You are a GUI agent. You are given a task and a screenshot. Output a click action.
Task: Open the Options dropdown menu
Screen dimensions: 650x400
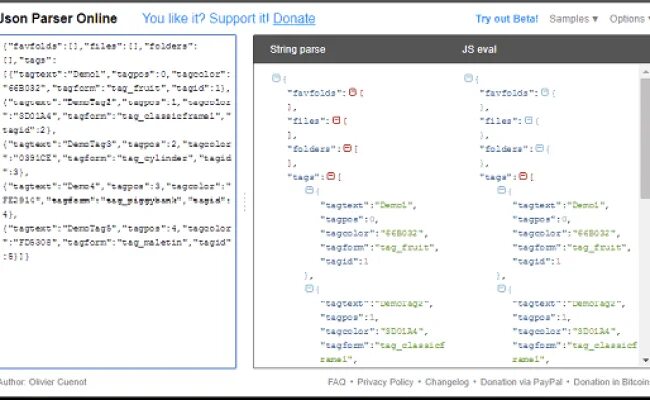click(628, 18)
